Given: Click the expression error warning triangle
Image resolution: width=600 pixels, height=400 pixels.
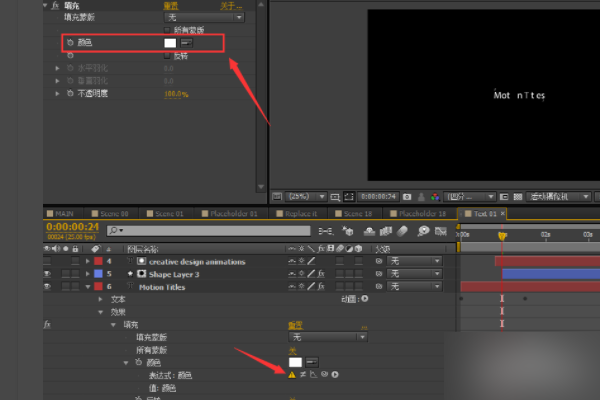Looking at the screenshot, I should click(292, 374).
